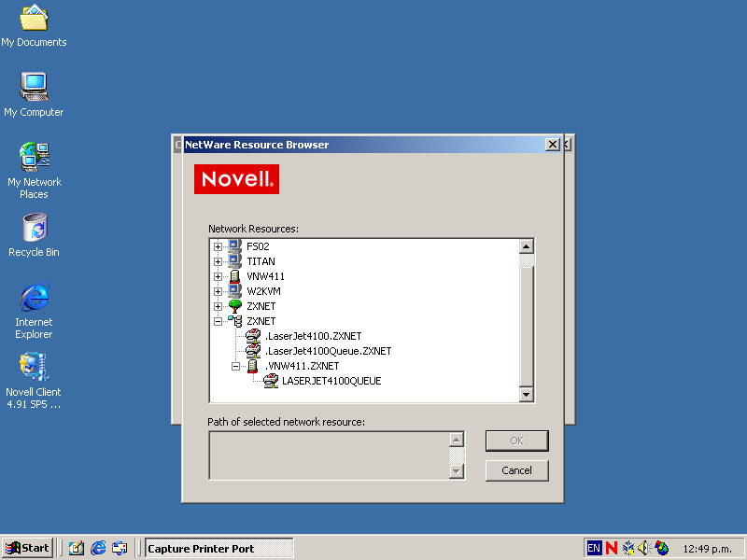The height and width of the screenshot is (560, 747).
Task: Click the green tree icon for ZXNET
Action: [x=234, y=306]
